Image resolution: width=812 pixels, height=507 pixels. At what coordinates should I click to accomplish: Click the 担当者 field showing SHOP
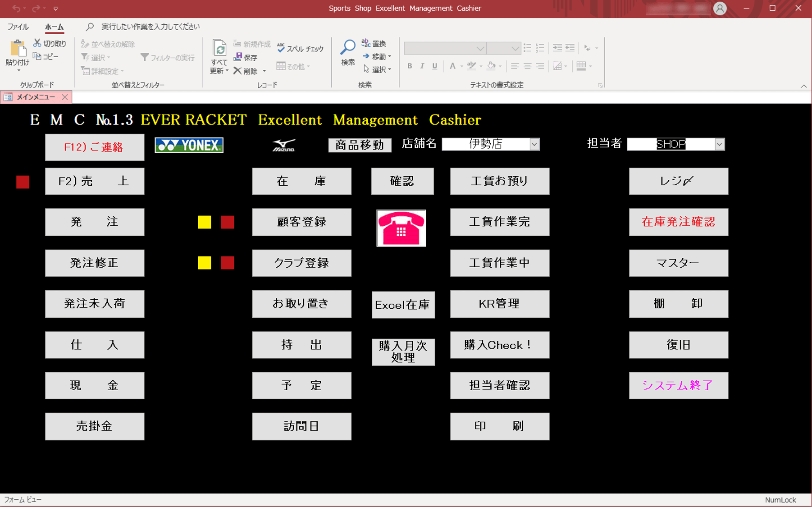point(671,144)
